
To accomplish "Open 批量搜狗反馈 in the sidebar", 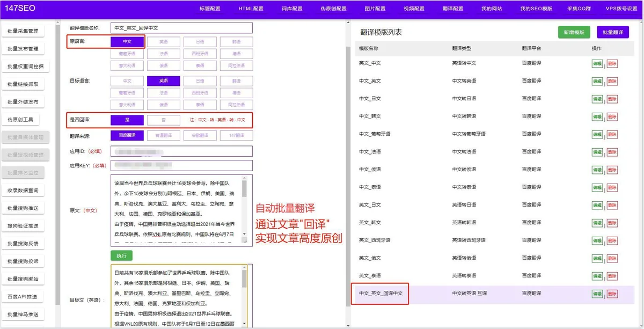I will pyautogui.click(x=23, y=244).
